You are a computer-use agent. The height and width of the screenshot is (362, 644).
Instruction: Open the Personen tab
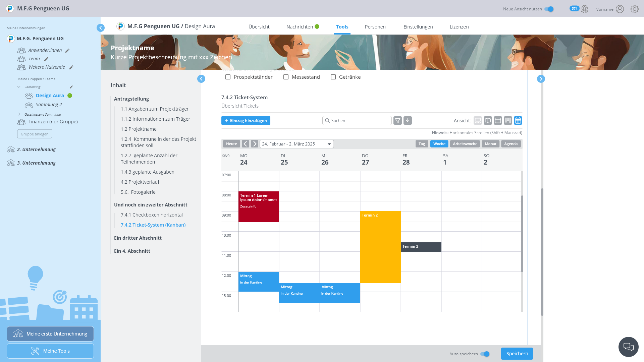point(375,27)
